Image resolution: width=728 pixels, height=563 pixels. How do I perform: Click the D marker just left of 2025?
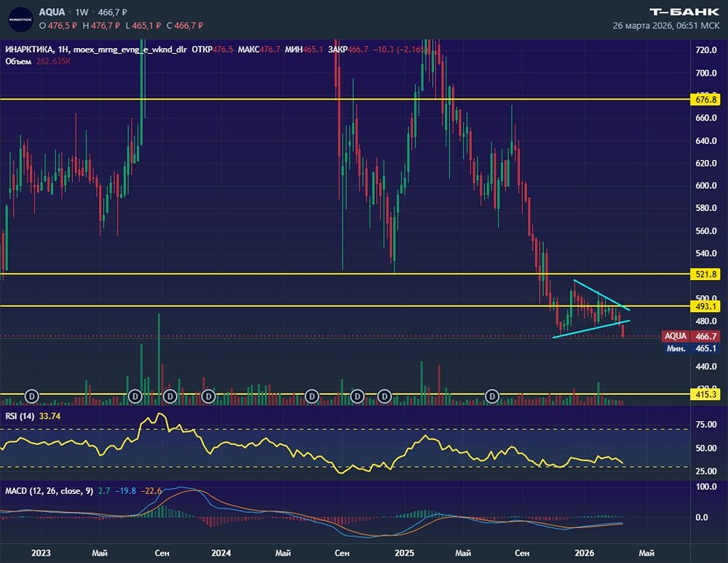(x=384, y=396)
